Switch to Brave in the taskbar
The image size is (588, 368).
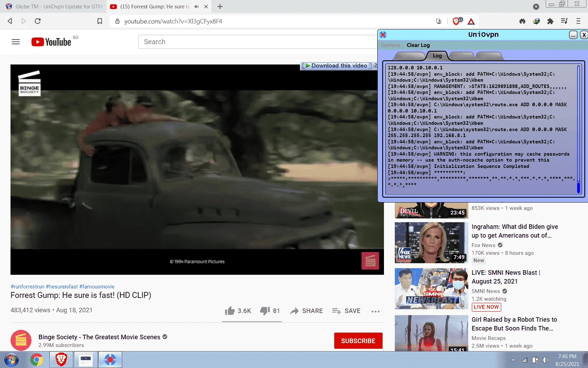point(61,360)
